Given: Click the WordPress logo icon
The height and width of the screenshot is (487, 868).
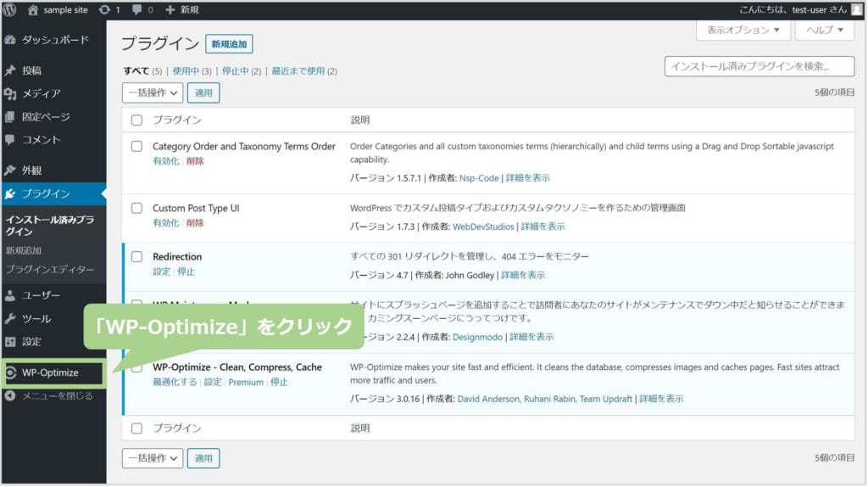Looking at the screenshot, I should tap(10, 9).
